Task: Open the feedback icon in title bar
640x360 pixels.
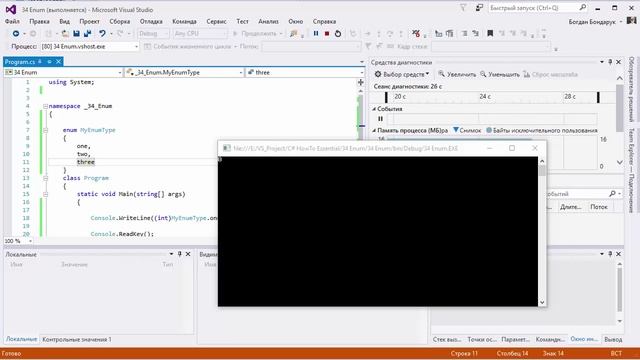Action: 479,8
